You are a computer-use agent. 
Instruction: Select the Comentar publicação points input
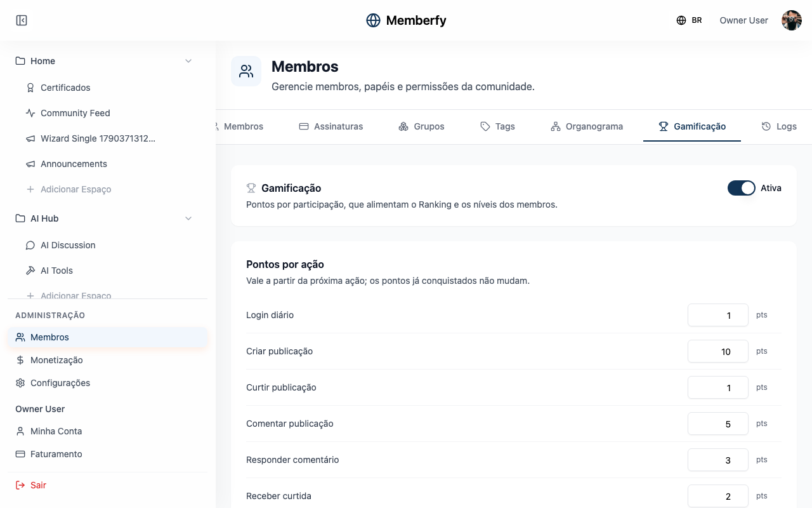pyautogui.click(x=718, y=424)
